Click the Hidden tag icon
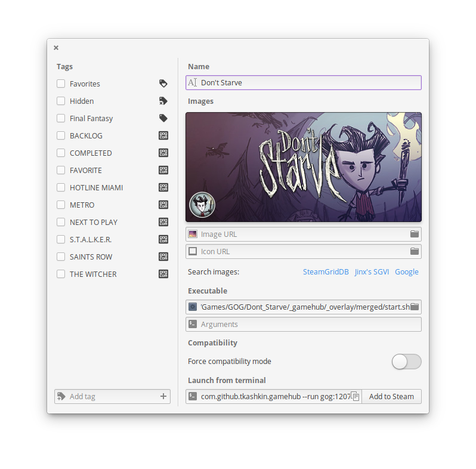This screenshot has width=476, height=469. [x=163, y=101]
